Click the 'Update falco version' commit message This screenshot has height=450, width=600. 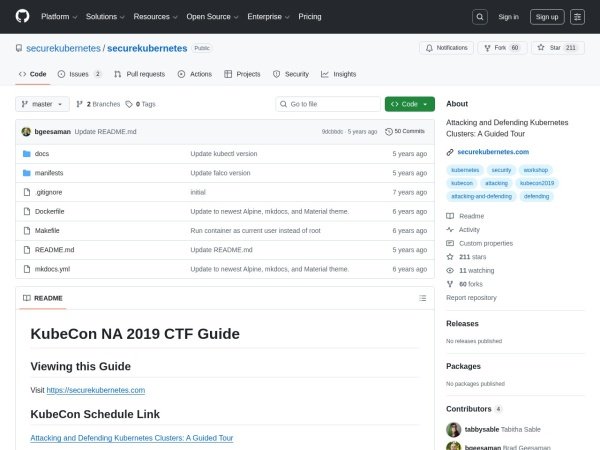click(220, 173)
